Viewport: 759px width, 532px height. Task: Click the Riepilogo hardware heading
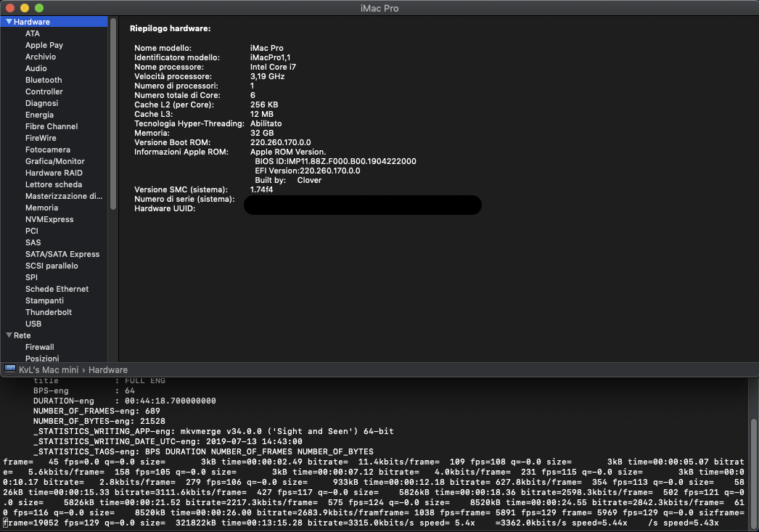point(171,28)
